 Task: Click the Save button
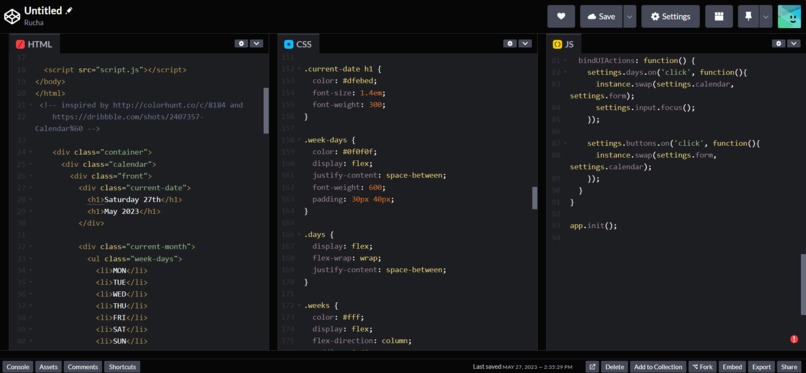coord(601,16)
